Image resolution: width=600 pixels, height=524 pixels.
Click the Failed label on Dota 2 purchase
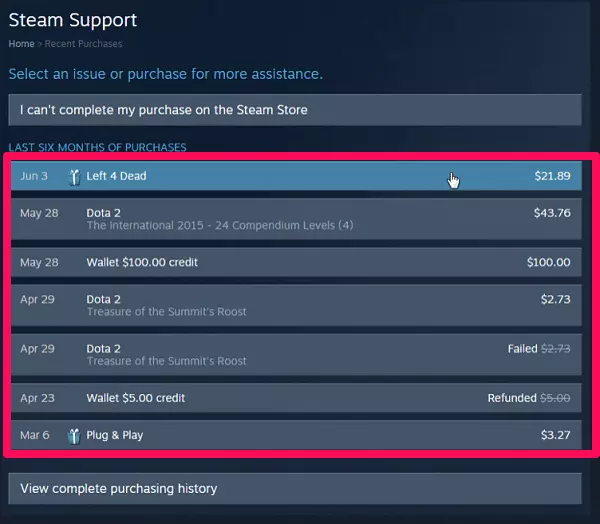click(522, 349)
